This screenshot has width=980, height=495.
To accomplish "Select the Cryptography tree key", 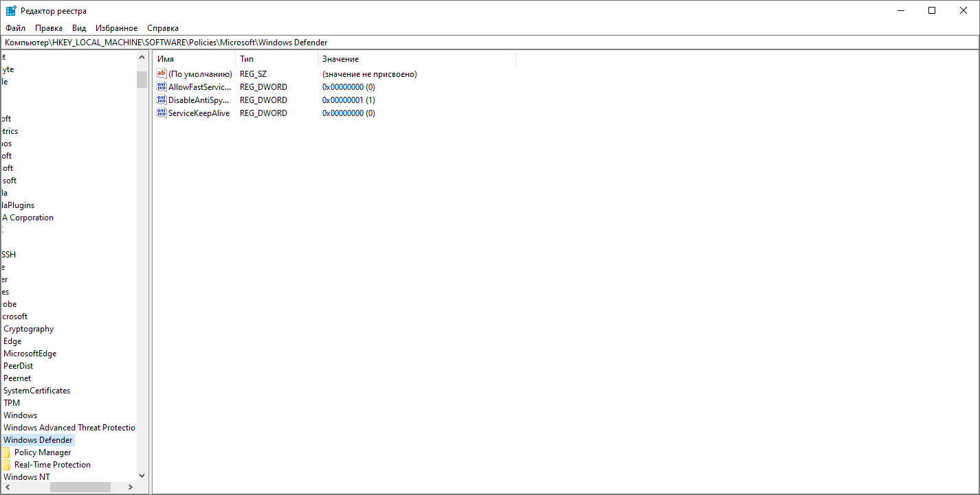I will pos(28,329).
